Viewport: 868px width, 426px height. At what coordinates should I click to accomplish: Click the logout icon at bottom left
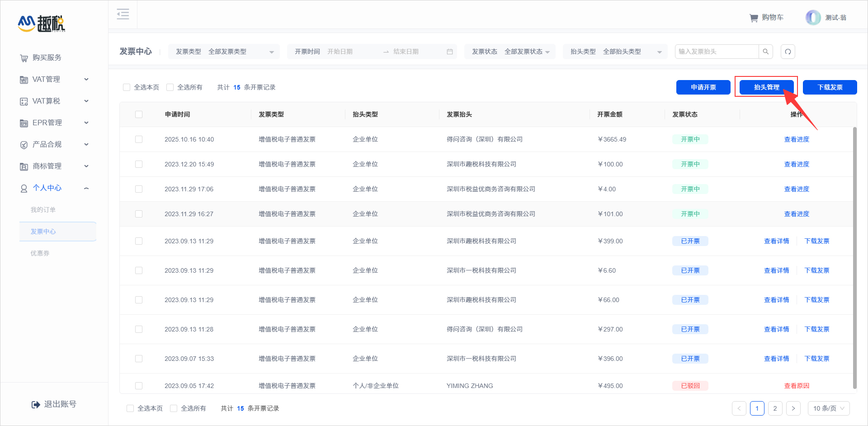(x=36, y=404)
